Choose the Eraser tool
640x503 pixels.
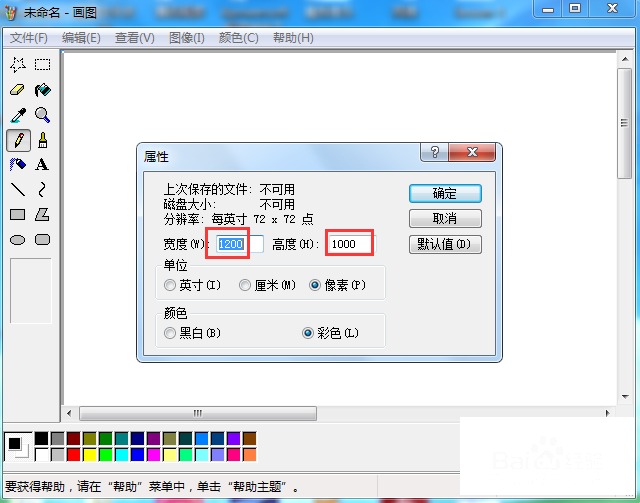tap(18, 90)
